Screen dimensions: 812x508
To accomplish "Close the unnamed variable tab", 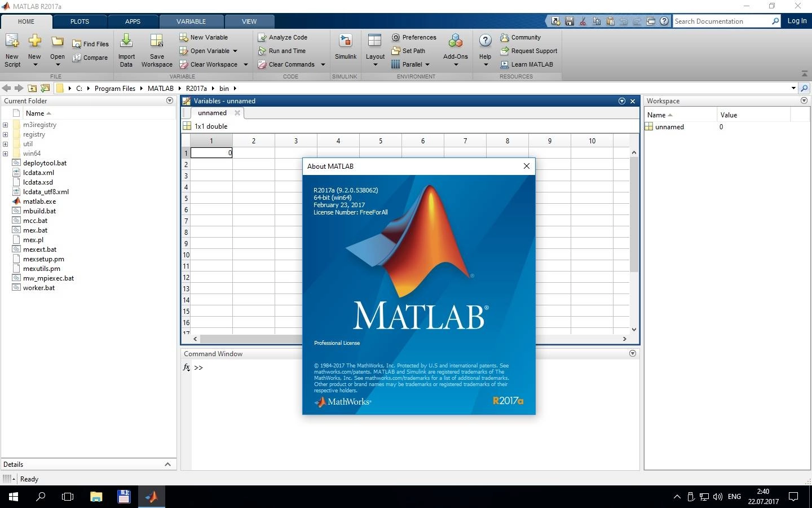I will pyautogui.click(x=237, y=113).
